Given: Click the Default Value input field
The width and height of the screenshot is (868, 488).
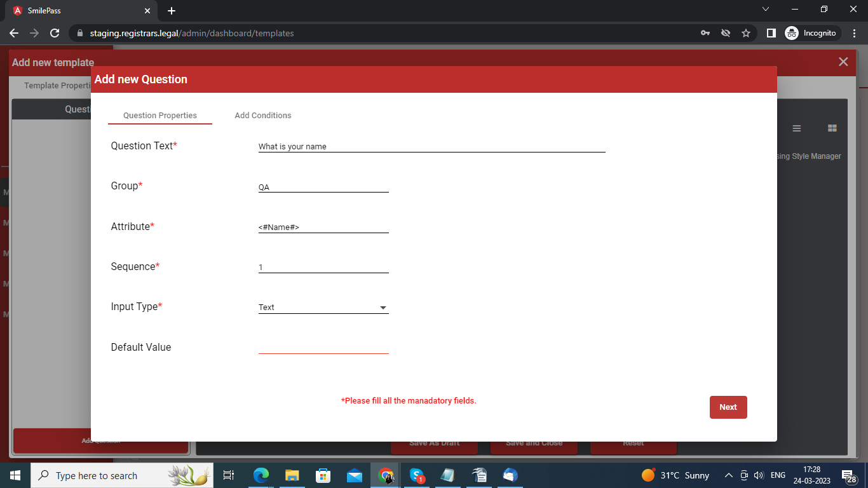Looking at the screenshot, I should pyautogui.click(x=323, y=347).
